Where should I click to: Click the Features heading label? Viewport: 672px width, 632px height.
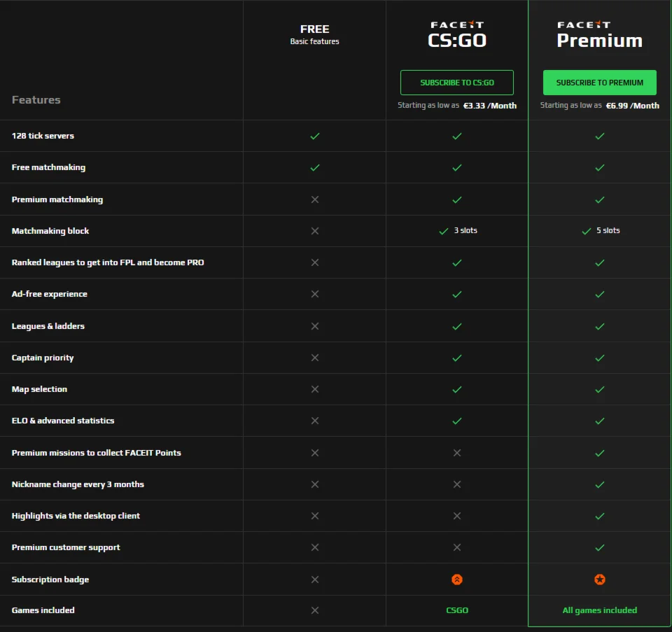click(36, 100)
